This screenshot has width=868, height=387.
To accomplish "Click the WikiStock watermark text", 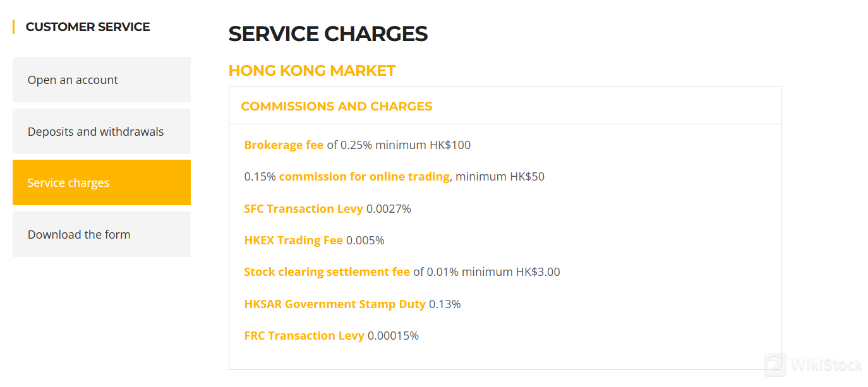I will click(826, 365).
